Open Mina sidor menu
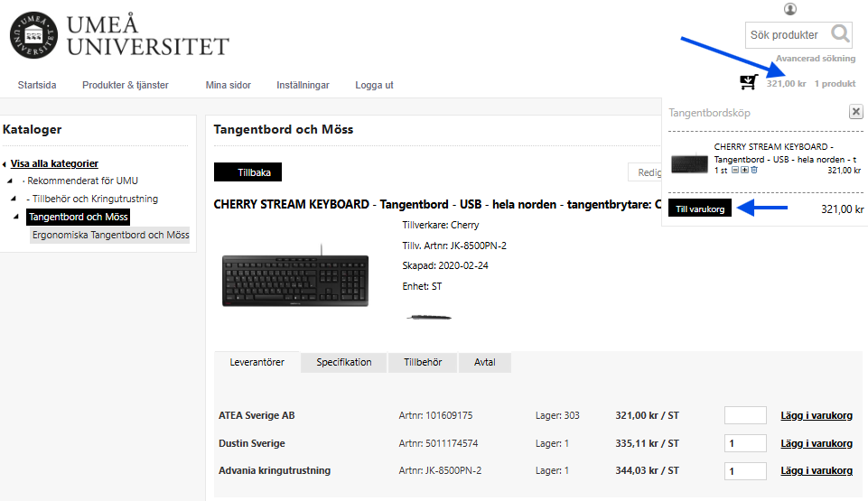Screen dimensions: 868x501 point(228,85)
